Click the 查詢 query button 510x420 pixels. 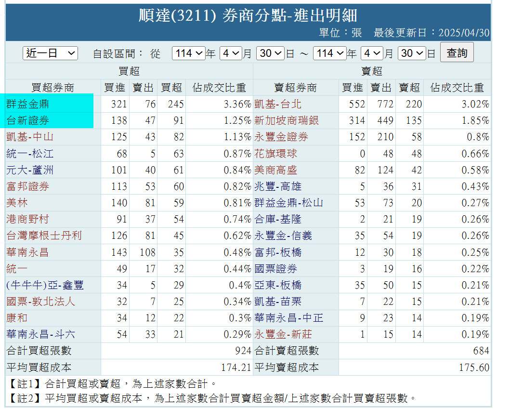click(457, 52)
